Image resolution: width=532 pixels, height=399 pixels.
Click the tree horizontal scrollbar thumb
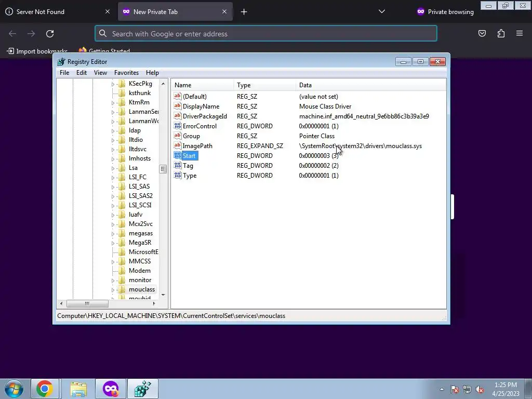(x=87, y=303)
